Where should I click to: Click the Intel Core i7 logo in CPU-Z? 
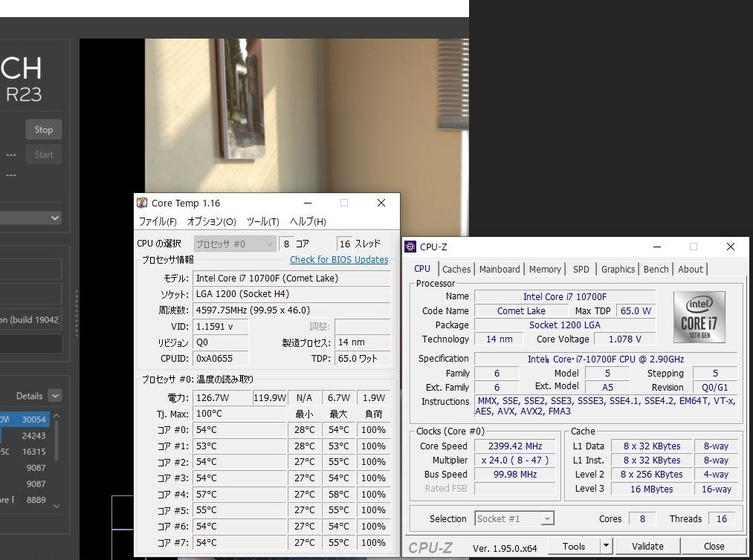coord(699,316)
